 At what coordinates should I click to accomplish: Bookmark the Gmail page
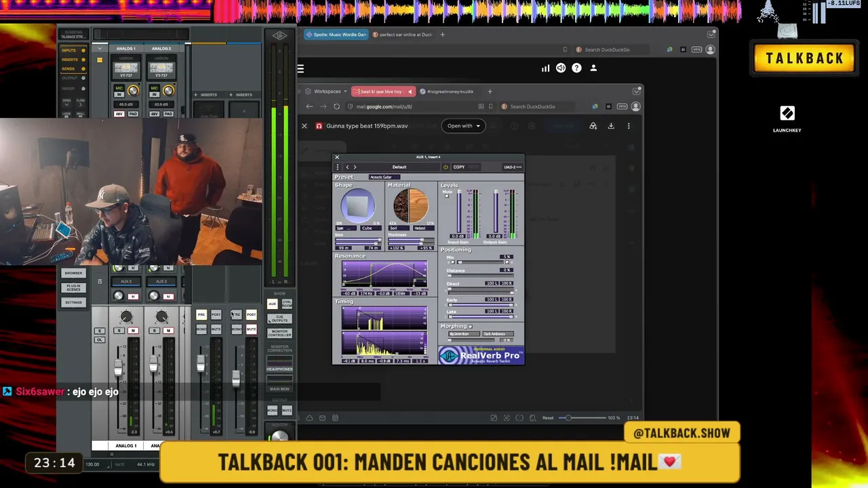pos(490,106)
